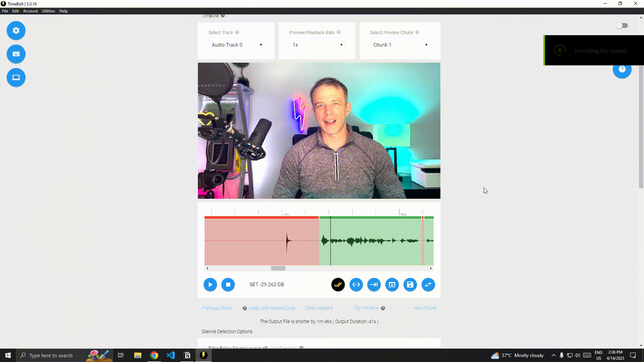
Task: Open the Utilities menu
Action: point(48,11)
